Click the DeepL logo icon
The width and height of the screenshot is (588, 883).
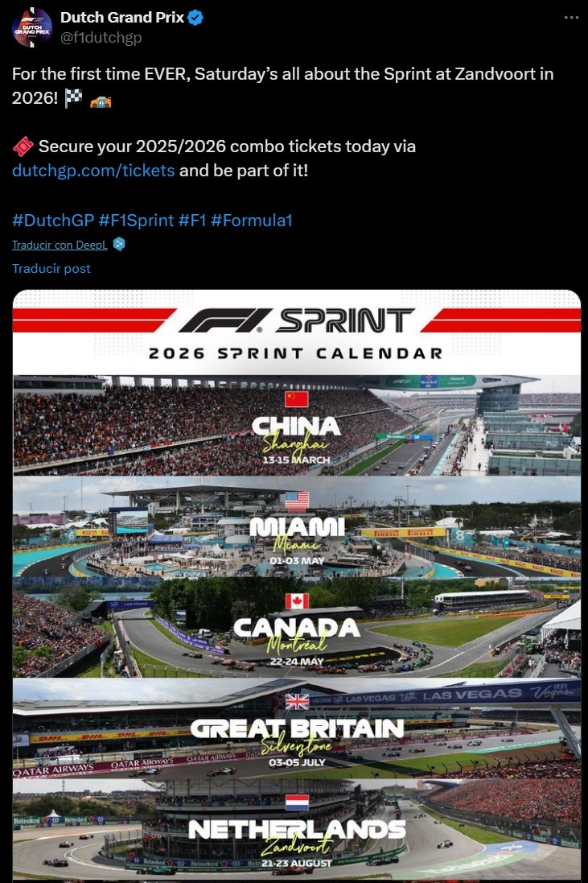coord(119,244)
